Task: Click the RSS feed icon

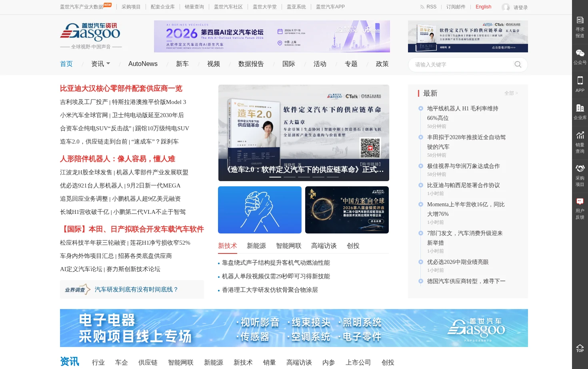Action: pos(422,7)
